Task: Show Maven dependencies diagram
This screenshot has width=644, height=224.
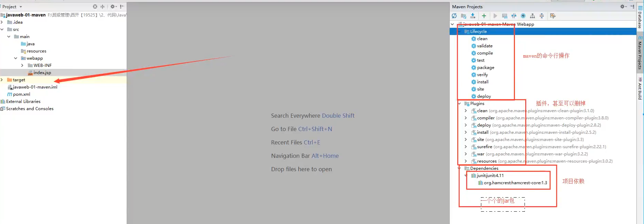Action: (532, 16)
